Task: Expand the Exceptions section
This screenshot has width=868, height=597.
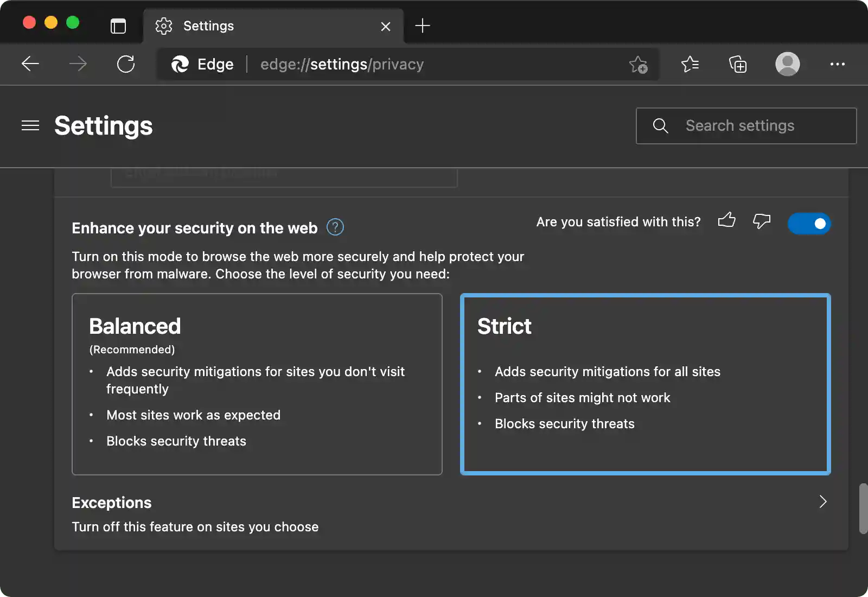Action: pos(822,502)
